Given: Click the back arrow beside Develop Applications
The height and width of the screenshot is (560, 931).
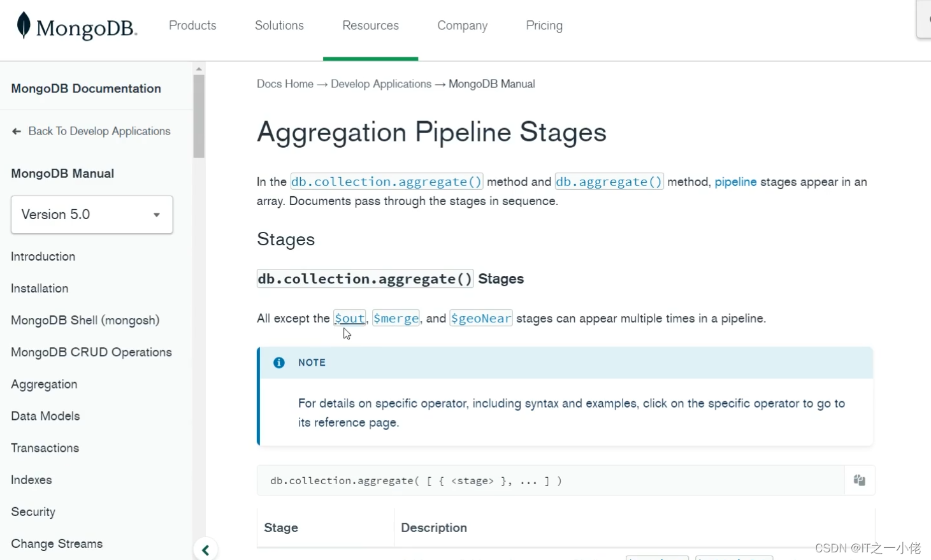Looking at the screenshot, I should tap(17, 131).
